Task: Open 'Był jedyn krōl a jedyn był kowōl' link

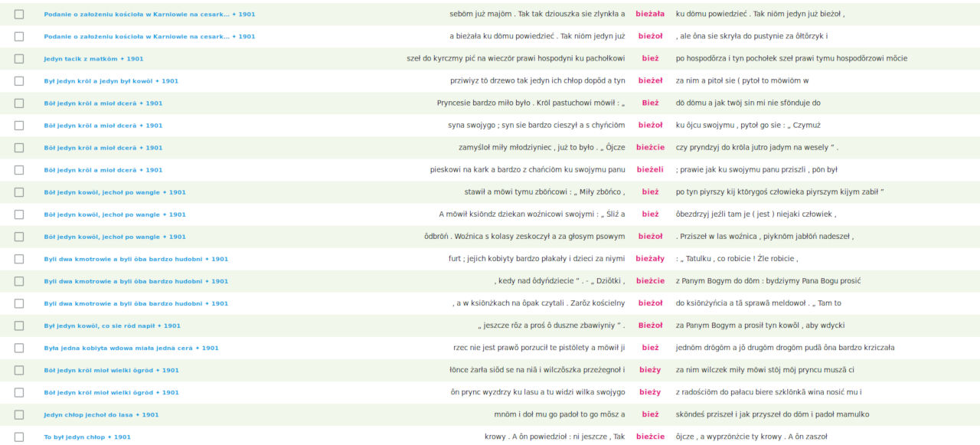Action: click(111, 81)
